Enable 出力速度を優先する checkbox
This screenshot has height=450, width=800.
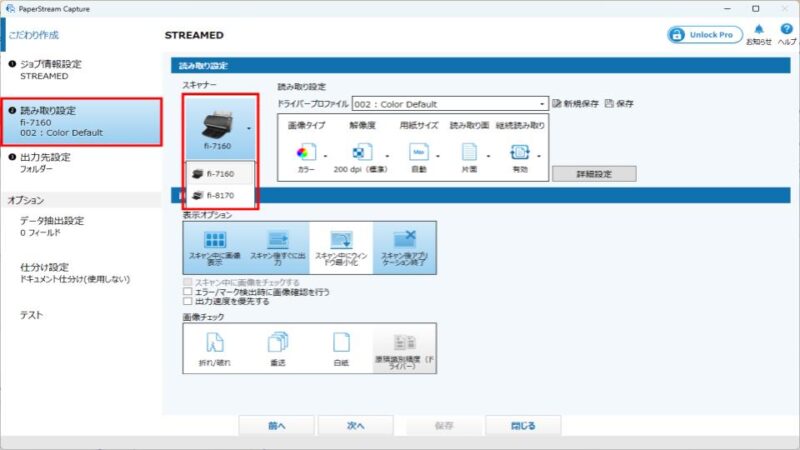(x=188, y=302)
